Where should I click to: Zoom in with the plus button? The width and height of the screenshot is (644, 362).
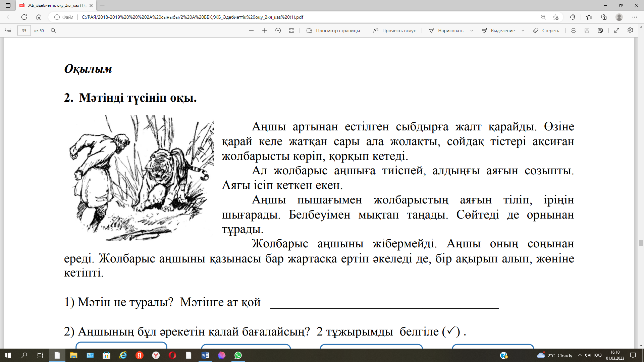click(265, 31)
